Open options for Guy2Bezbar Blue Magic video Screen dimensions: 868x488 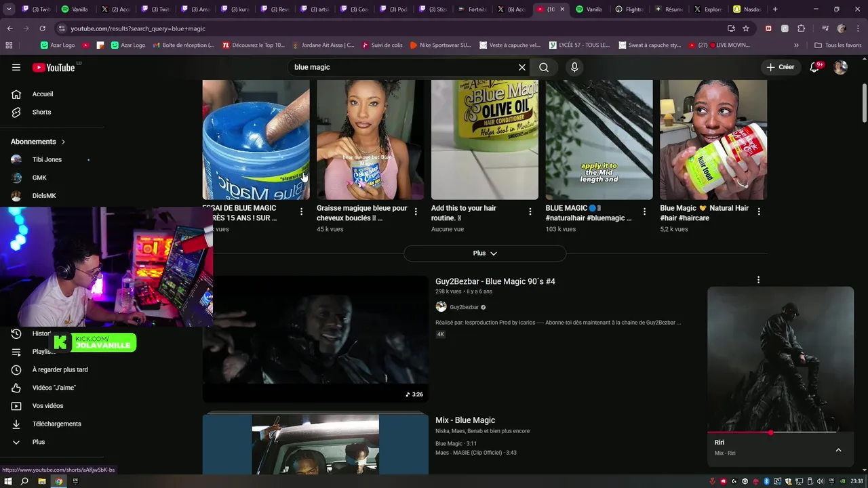coord(758,280)
